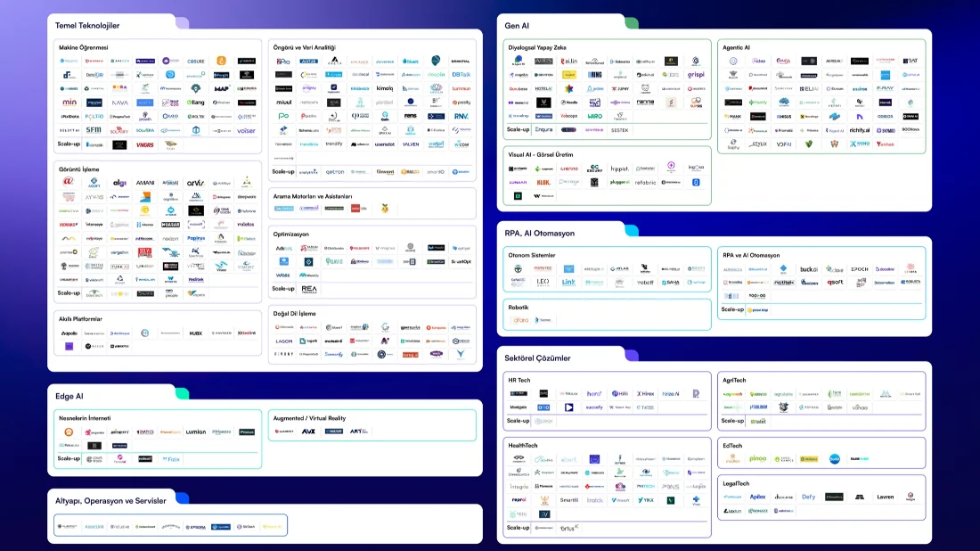
Task: Click the KLOK logo in Visual AI
Action: 543,183
